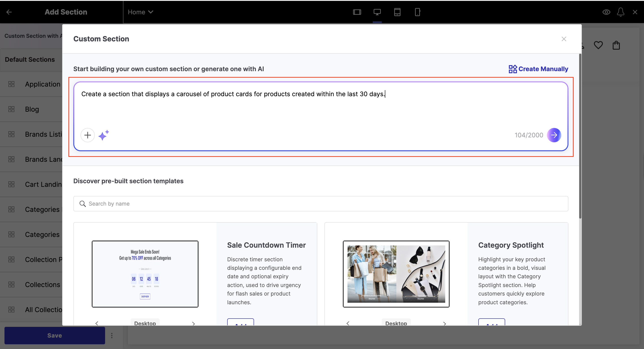The image size is (644, 349).
Task: Click the Category Spotlight template thumbnail
Action: [396, 274]
